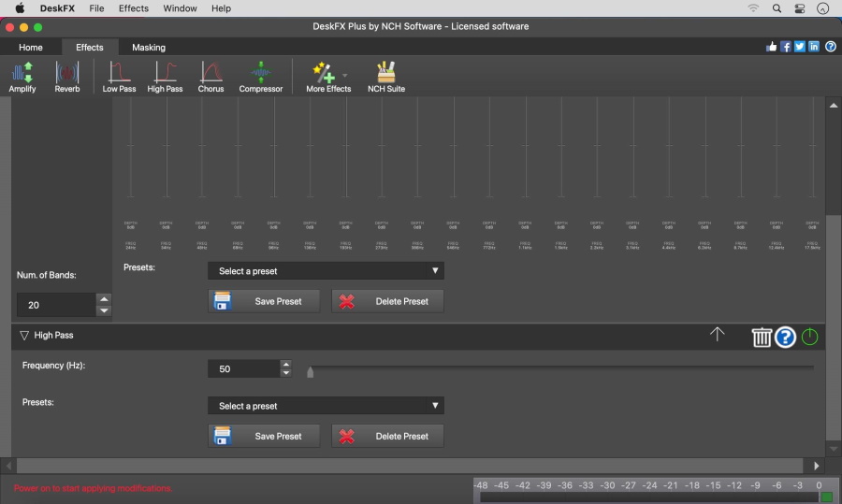Click the 772Hz equalizer band slider
This screenshot has height=504, width=842.
click(x=489, y=148)
